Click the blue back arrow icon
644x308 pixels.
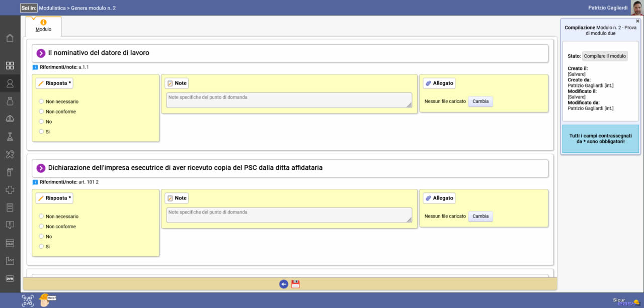[283, 284]
